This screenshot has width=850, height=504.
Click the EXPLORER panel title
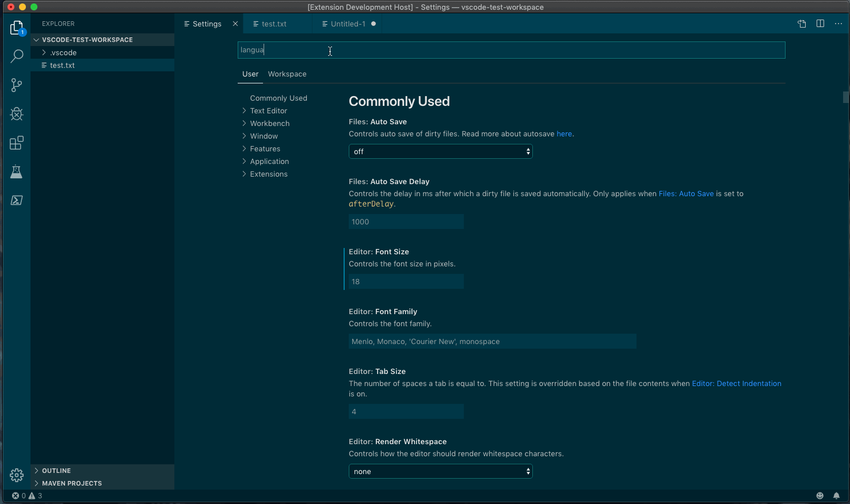(58, 24)
